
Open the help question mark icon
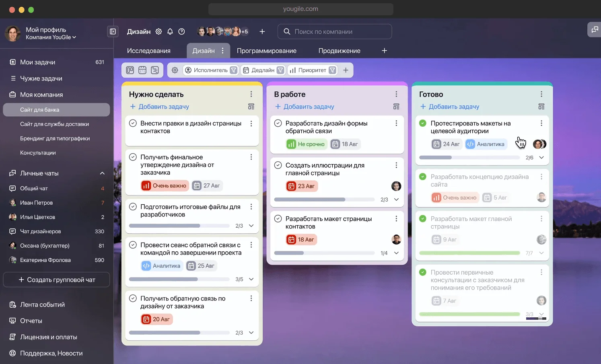pyautogui.click(x=181, y=31)
